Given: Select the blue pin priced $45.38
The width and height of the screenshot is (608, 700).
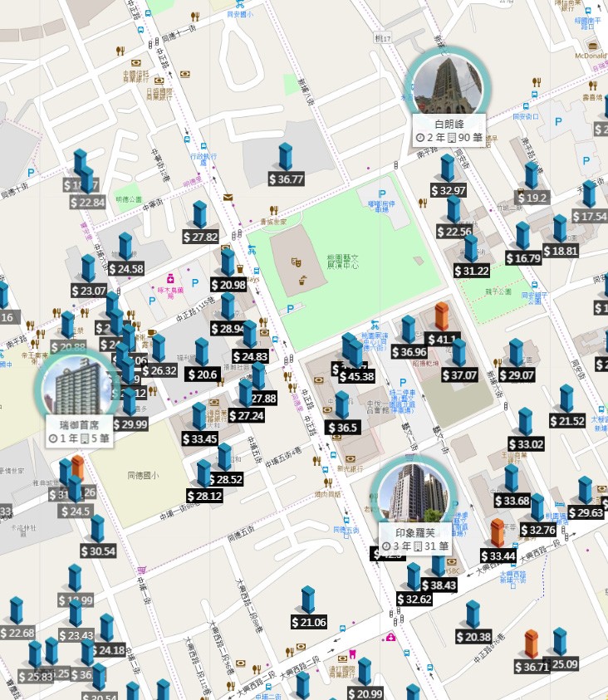Looking at the screenshot, I should (x=355, y=354).
